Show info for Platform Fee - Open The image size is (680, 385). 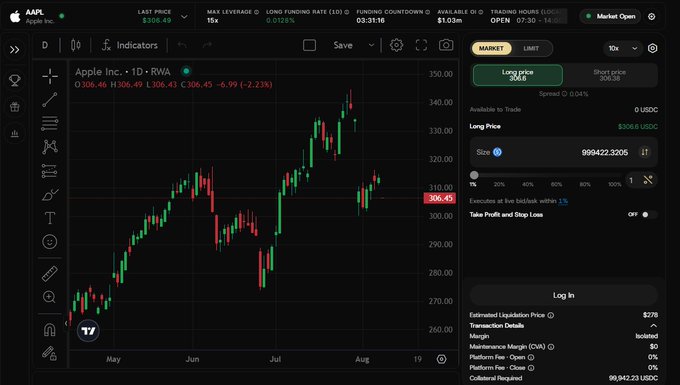pos(531,357)
